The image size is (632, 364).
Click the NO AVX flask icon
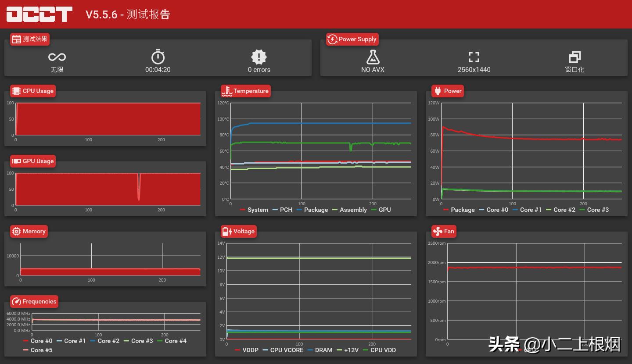point(373,57)
